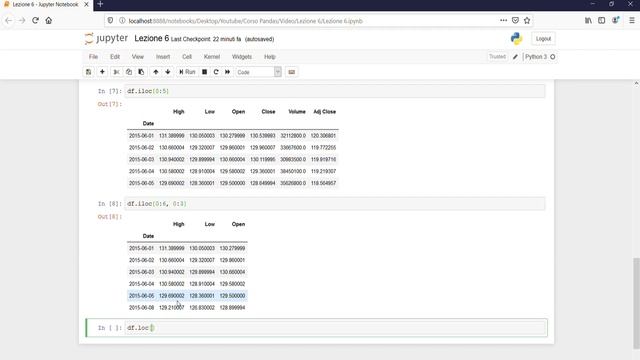Insert a cell below using the plus icon

[102, 72]
